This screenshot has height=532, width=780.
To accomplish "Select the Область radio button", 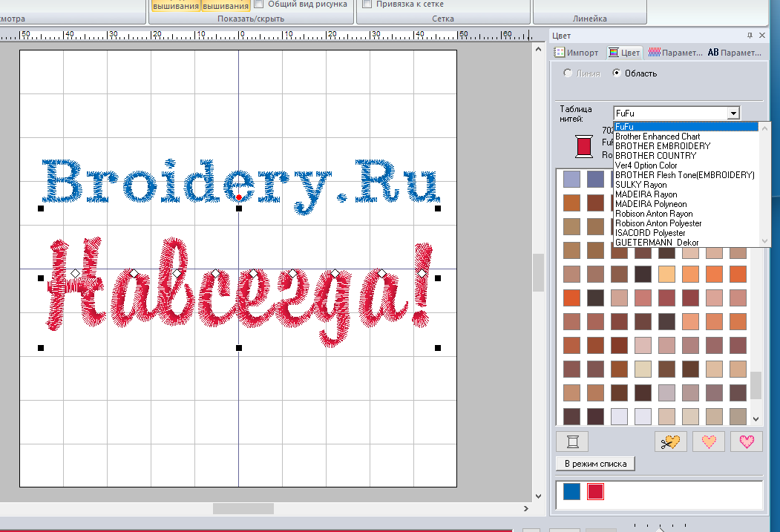I will [617, 73].
